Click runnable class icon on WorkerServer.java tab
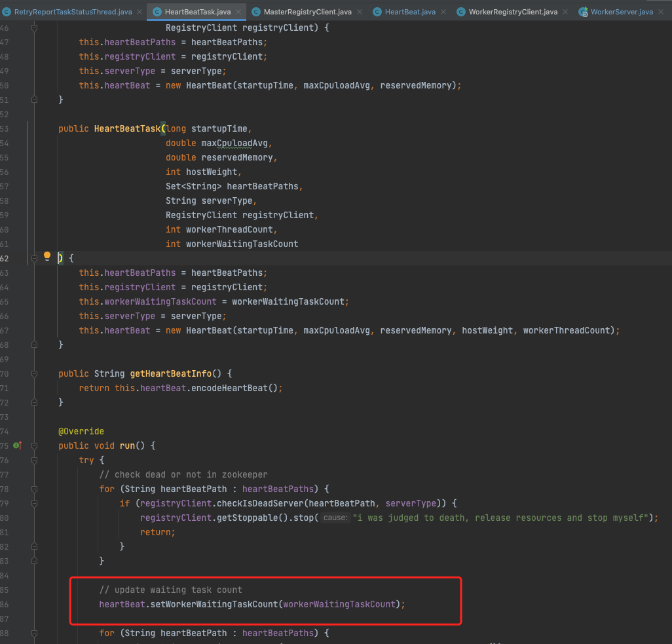Screen dimensions: 672x644 click(583, 12)
